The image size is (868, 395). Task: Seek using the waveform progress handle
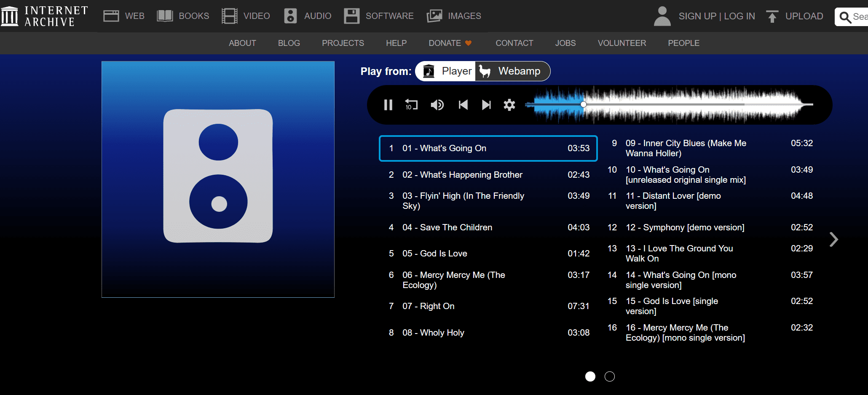tap(584, 104)
